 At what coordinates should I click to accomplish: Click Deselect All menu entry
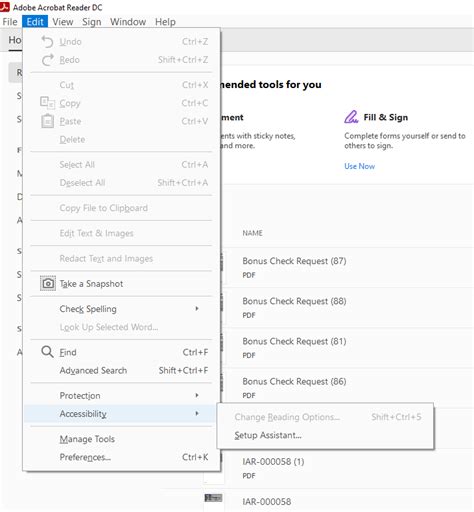121,183
